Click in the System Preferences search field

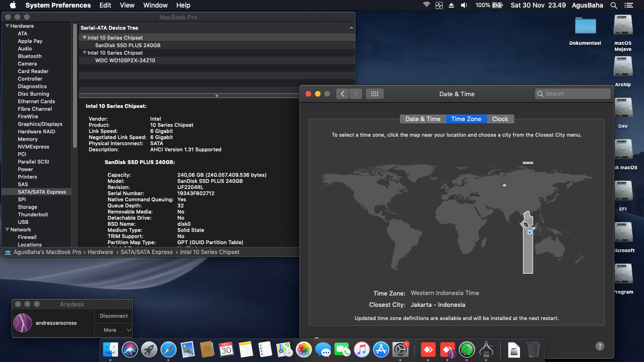[x=573, y=94]
